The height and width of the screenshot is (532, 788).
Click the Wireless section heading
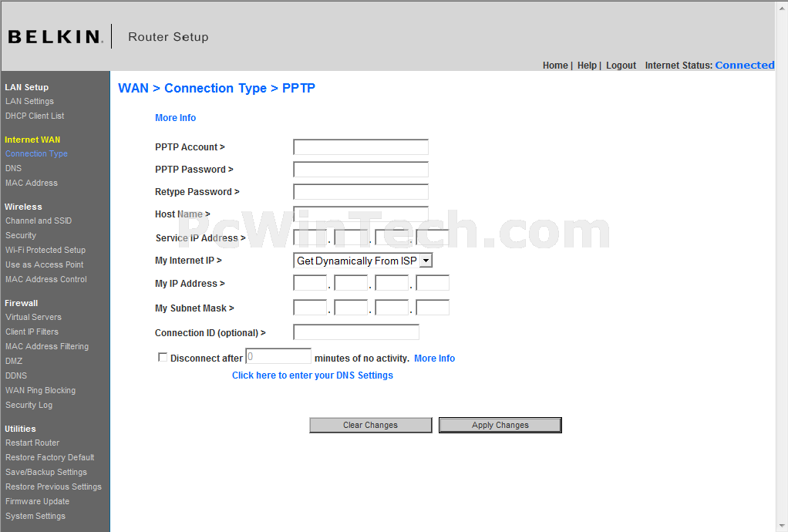pos(23,207)
